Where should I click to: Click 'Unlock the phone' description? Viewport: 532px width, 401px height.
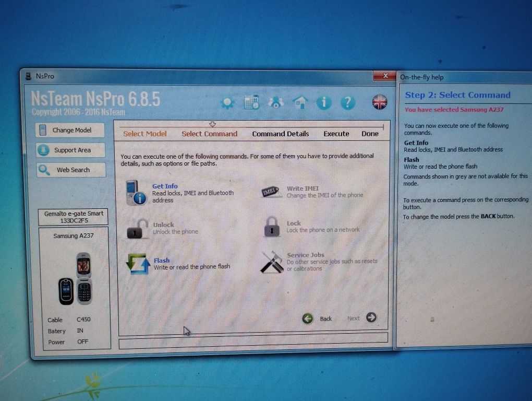tap(175, 232)
